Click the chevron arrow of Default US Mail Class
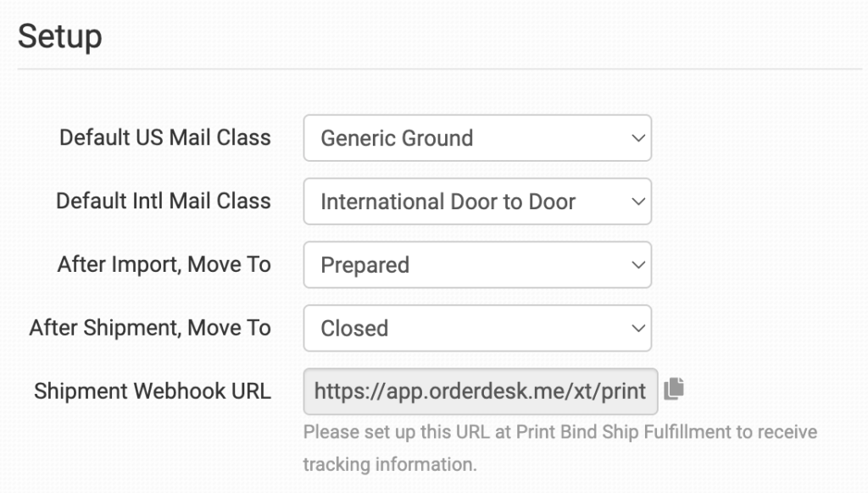 638,138
